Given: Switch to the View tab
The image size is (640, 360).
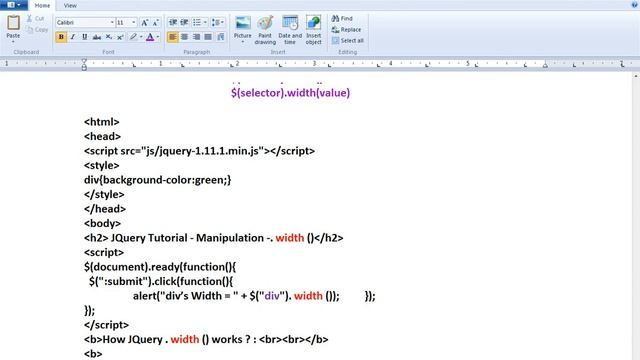Looking at the screenshot, I should coord(70,6).
